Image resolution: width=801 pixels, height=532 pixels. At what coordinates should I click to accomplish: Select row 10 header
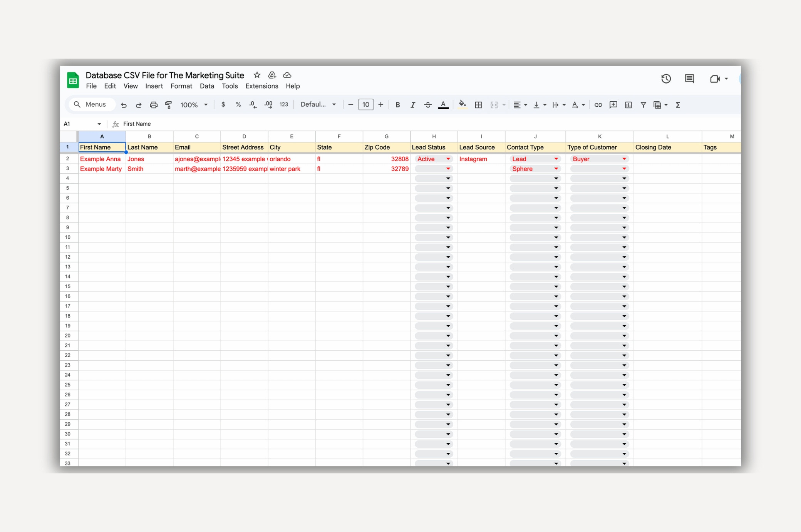coord(68,237)
